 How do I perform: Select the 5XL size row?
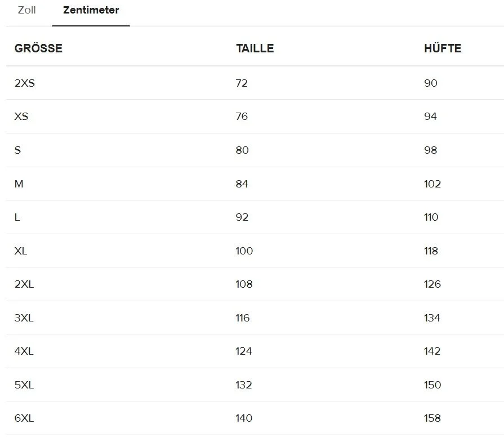point(255,385)
